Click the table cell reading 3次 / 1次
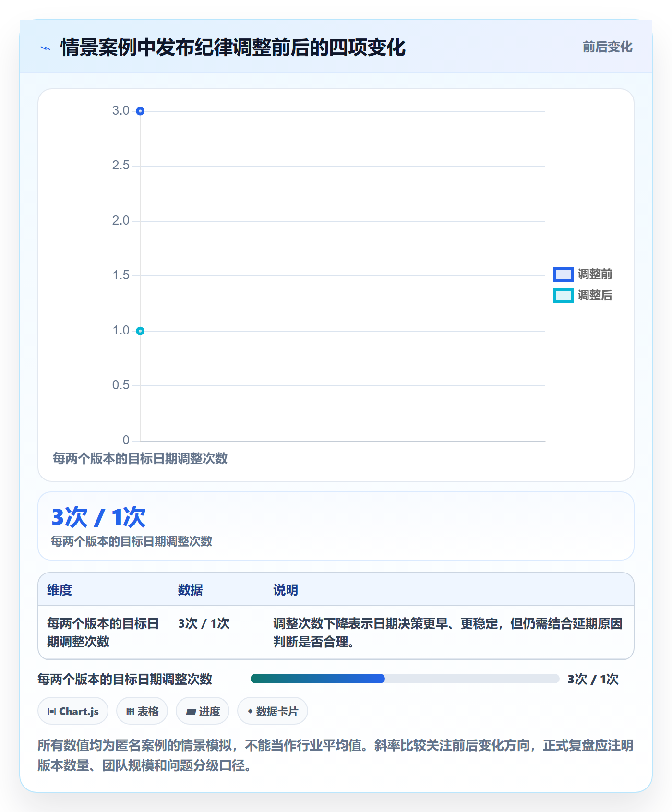This screenshot has height=812, width=672. (x=204, y=623)
